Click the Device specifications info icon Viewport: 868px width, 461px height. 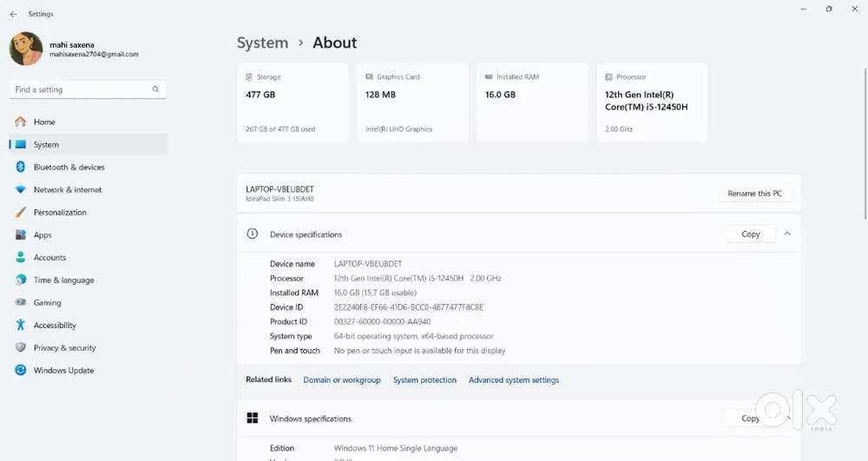coord(253,234)
